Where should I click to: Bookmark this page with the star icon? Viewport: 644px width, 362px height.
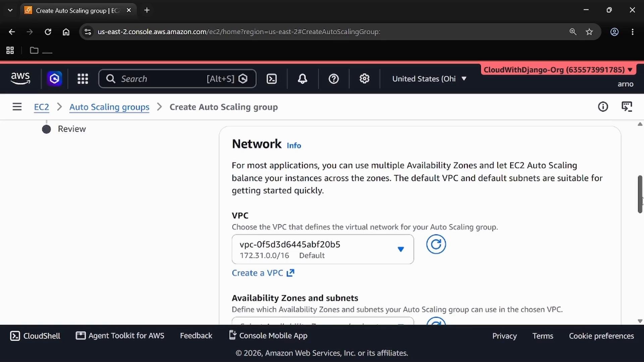(589, 32)
